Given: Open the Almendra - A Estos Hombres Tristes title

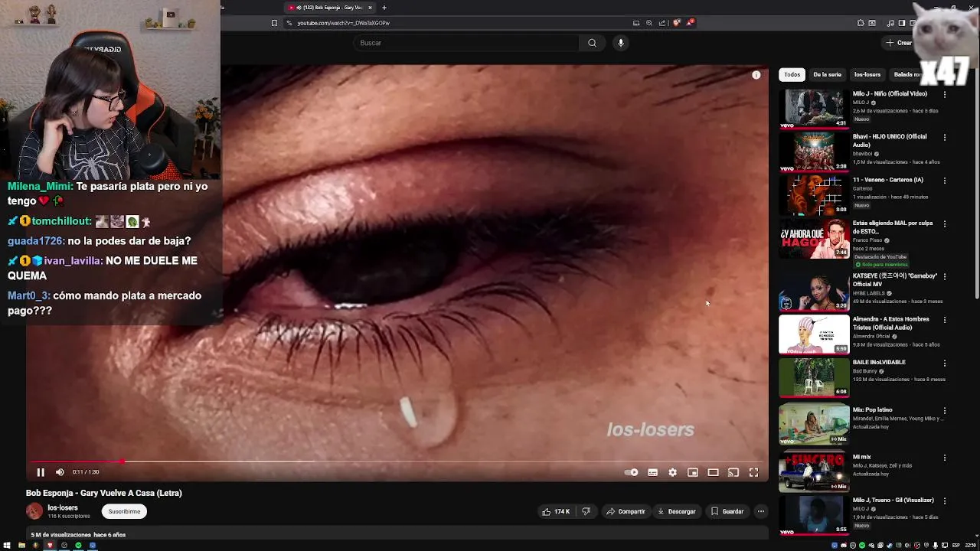Looking at the screenshot, I should pyautogui.click(x=891, y=323).
